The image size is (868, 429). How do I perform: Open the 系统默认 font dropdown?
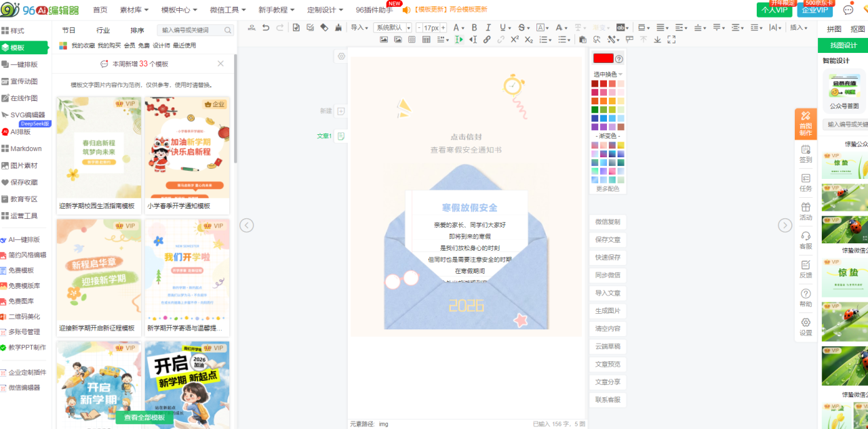pos(392,28)
